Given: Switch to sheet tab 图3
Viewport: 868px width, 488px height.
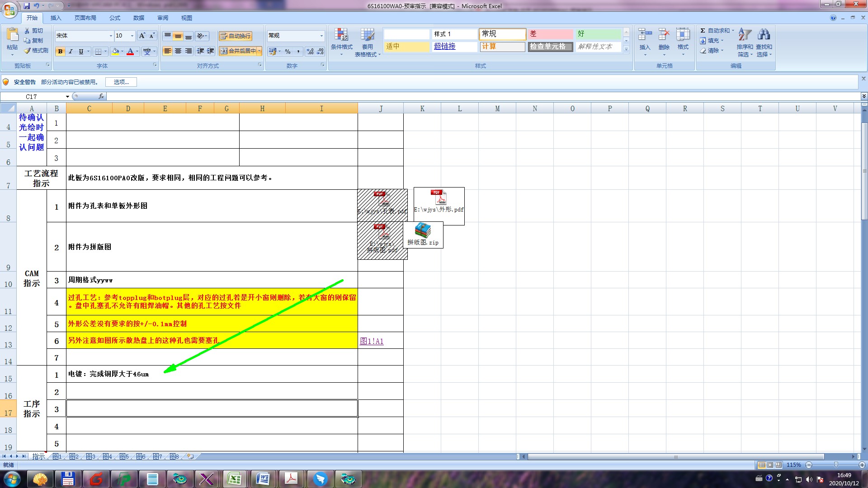Looking at the screenshot, I should click(x=90, y=456).
